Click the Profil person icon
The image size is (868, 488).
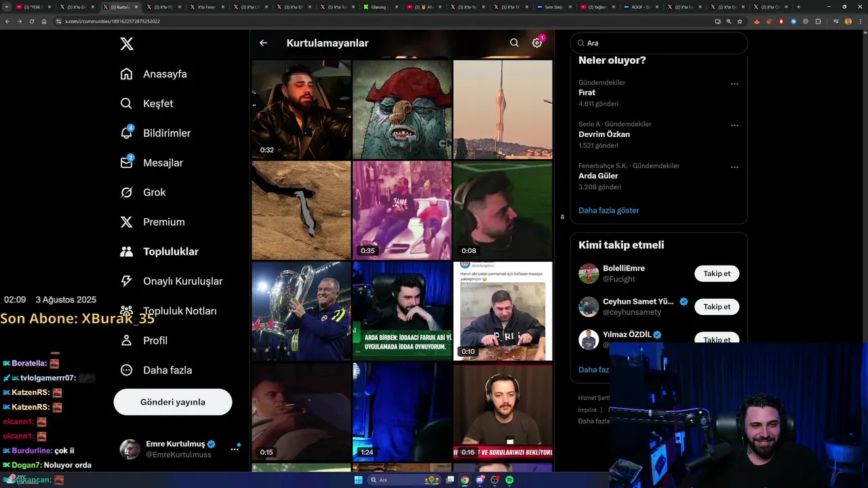pyautogui.click(x=126, y=340)
